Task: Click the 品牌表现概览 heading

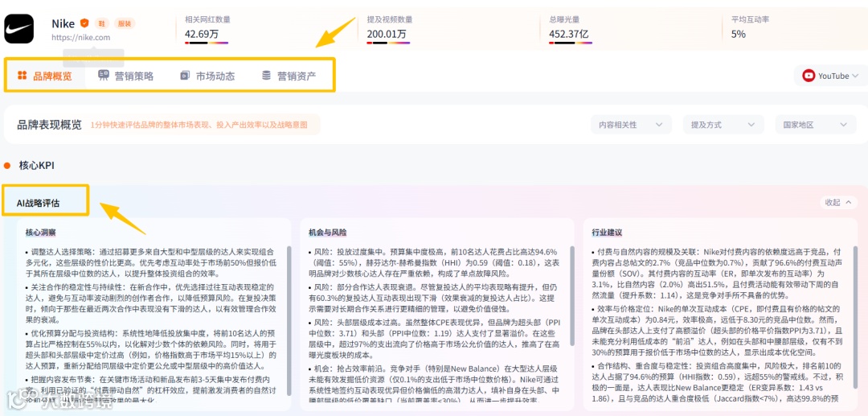Action: pyautogui.click(x=49, y=125)
